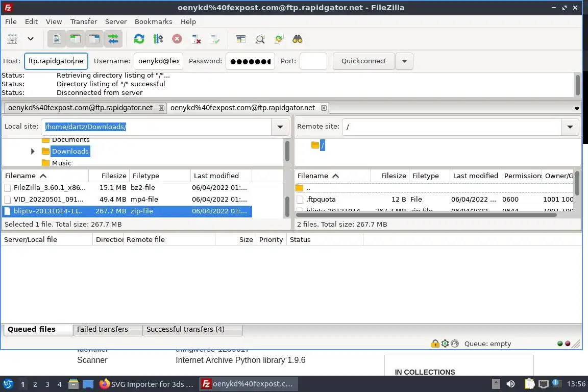This screenshot has height=392, width=588.
Task: Select the bliptv-20131014 zip local file
Action: click(127, 211)
